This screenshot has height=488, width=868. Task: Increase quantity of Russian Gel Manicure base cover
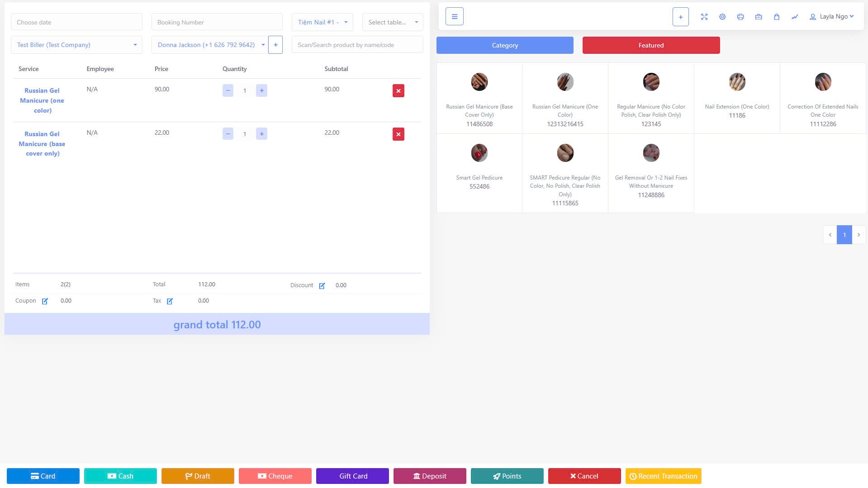click(261, 134)
